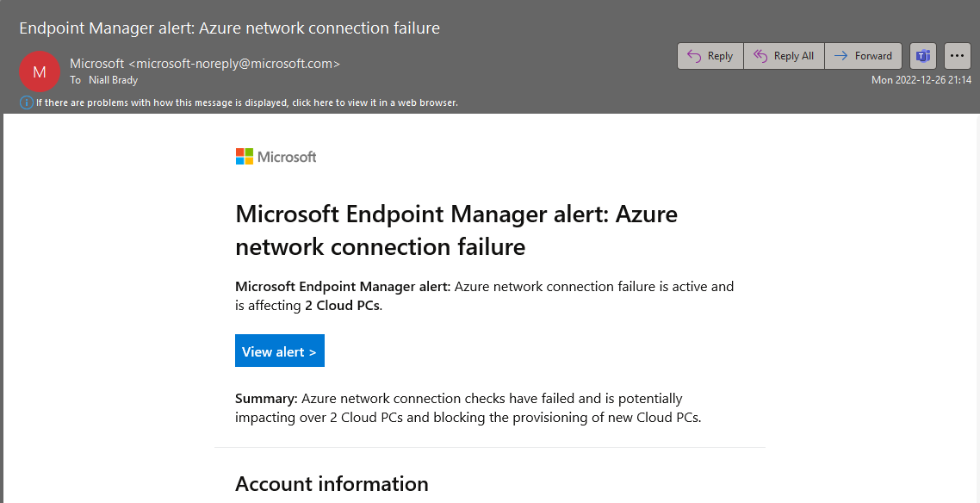The height and width of the screenshot is (503, 980).
Task: Click the red M sender avatar
Action: point(40,71)
